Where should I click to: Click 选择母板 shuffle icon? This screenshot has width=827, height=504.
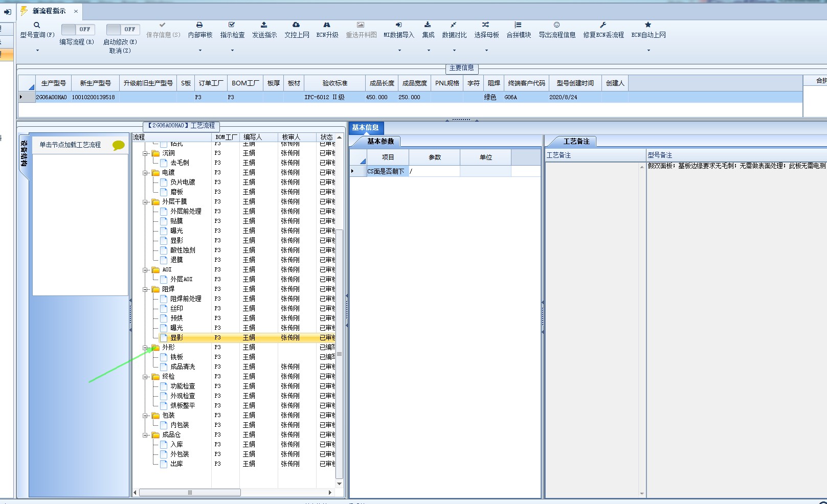coord(486,25)
